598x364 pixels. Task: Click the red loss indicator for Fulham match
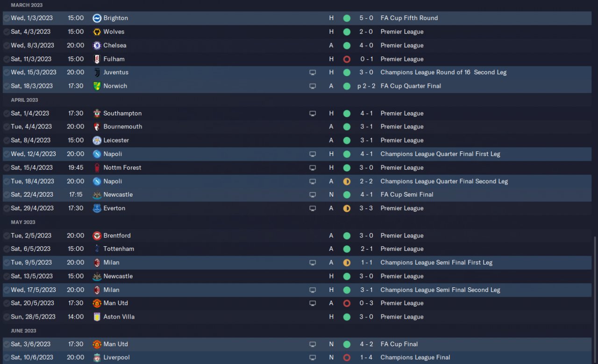(x=347, y=59)
